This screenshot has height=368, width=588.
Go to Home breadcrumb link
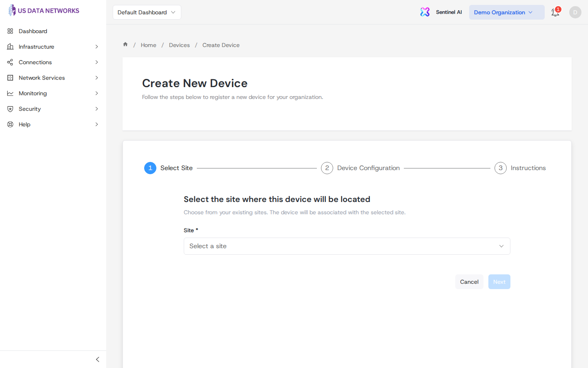pyautogui.click(x=149, y=45)
